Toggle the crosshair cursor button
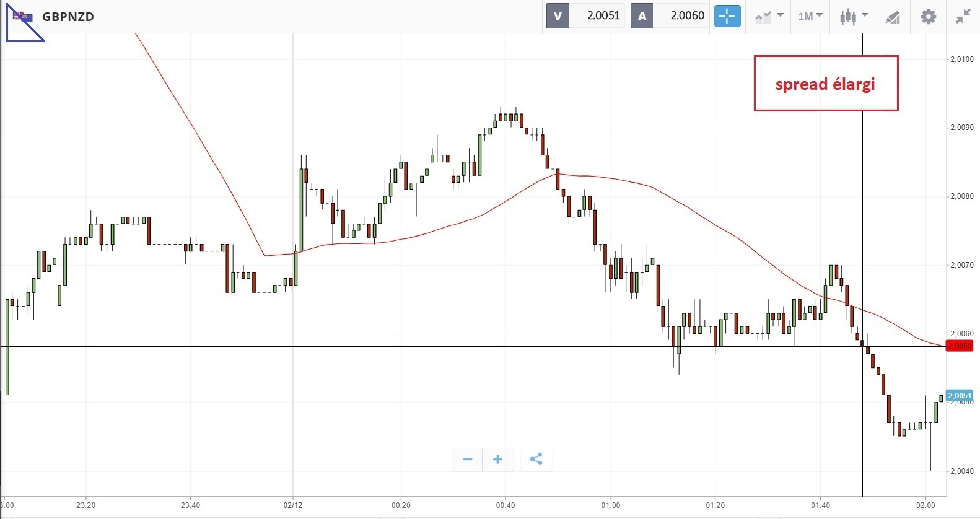Screen dimensions: 980x519 (727, 16)
